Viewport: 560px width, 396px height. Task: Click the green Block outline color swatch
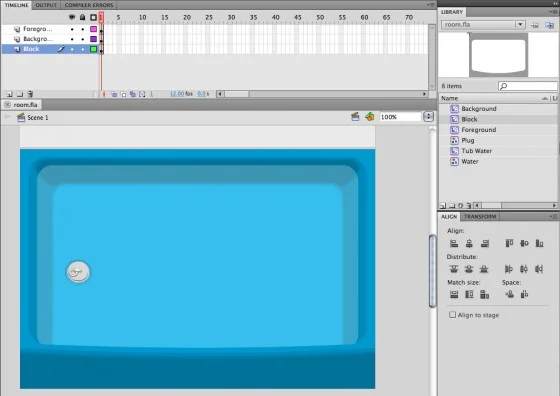94,49
